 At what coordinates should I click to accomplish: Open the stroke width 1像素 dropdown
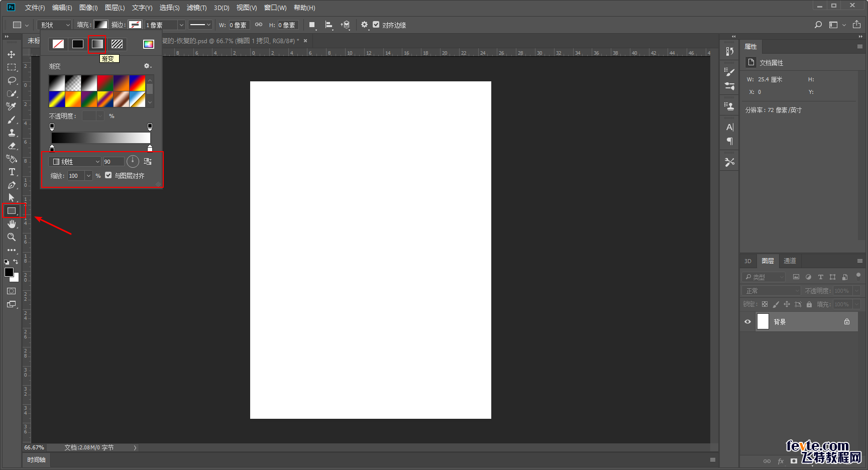[x=181, y=25]
